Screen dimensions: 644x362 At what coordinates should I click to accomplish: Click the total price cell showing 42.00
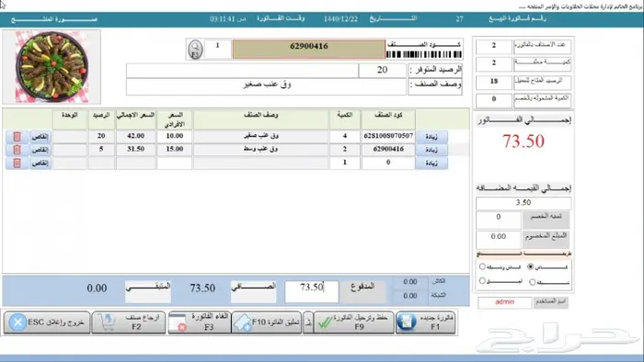(x=135, y=136)
